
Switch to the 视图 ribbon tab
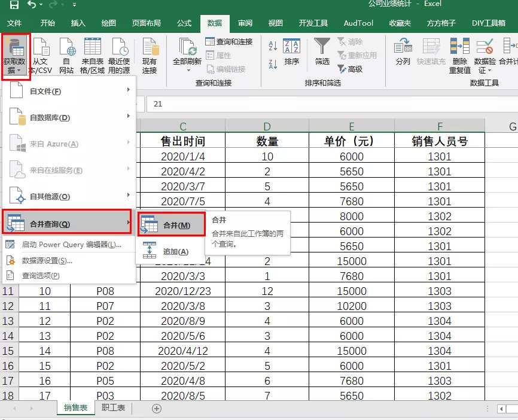pyautogui.click(x=276, y=23)
